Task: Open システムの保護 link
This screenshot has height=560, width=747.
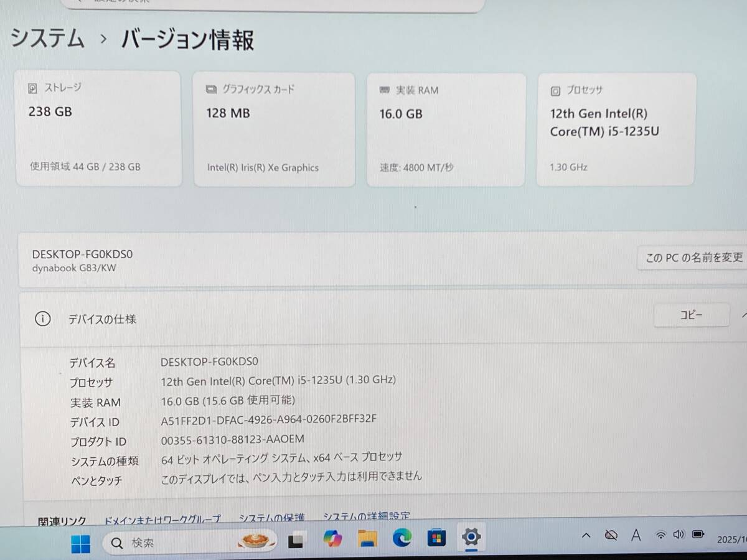Action: [x=272, y=517]
